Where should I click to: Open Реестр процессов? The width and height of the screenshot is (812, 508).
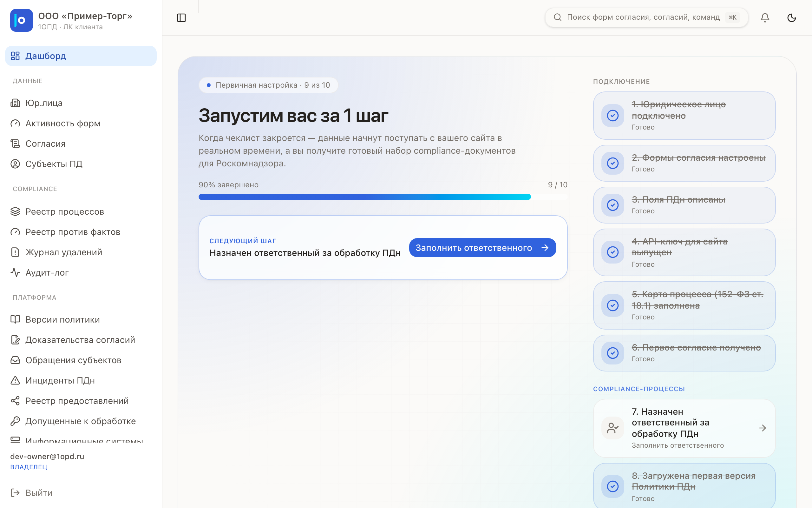tap(81, 211)
